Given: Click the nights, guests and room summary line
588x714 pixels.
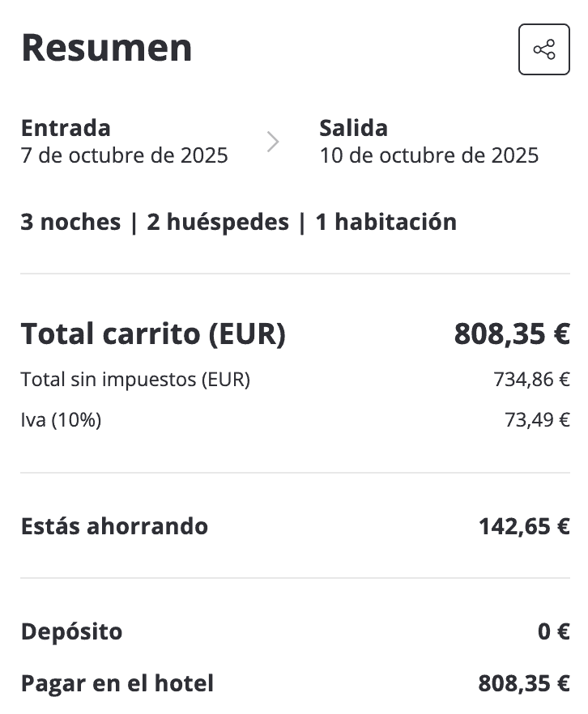Looking at the screenshot, I should pyautogui.click(x=238, y=222).
